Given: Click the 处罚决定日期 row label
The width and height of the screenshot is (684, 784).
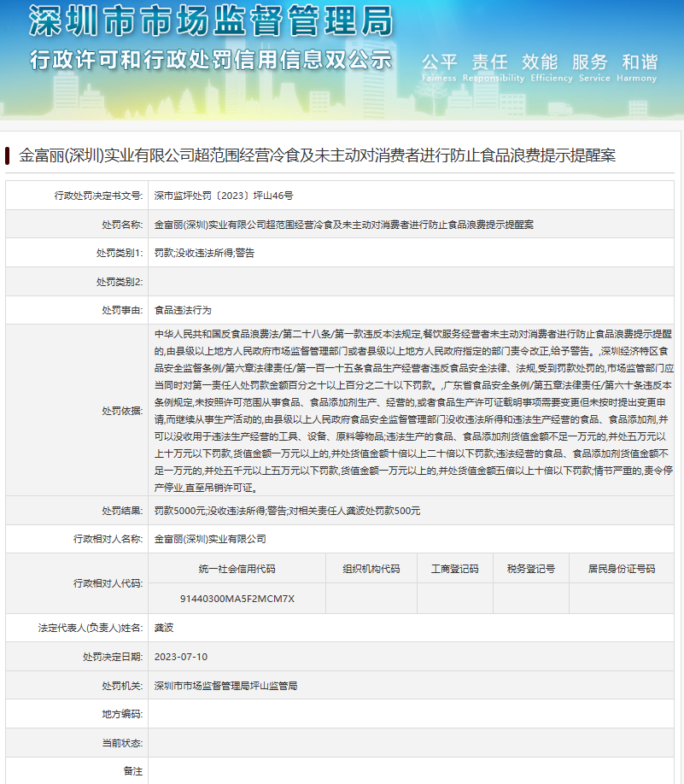Looking at the screenshot, I should pos(113,657).
